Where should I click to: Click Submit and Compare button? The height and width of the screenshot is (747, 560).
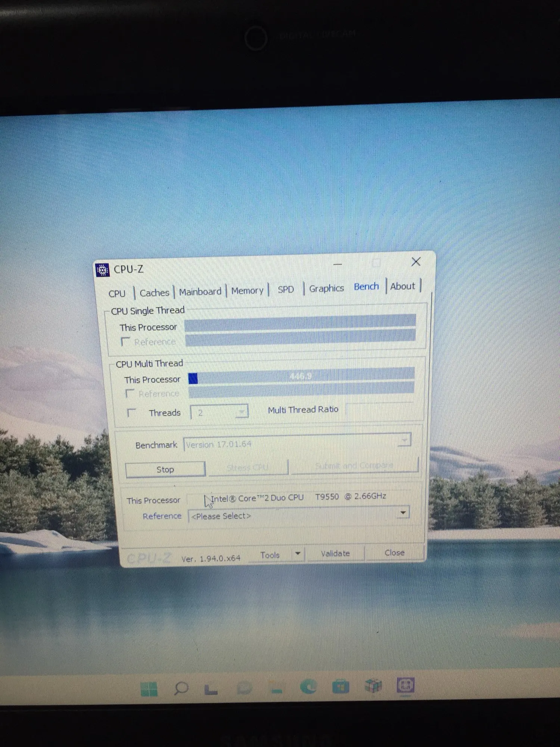pyautogui.click(x=354, y=466)
